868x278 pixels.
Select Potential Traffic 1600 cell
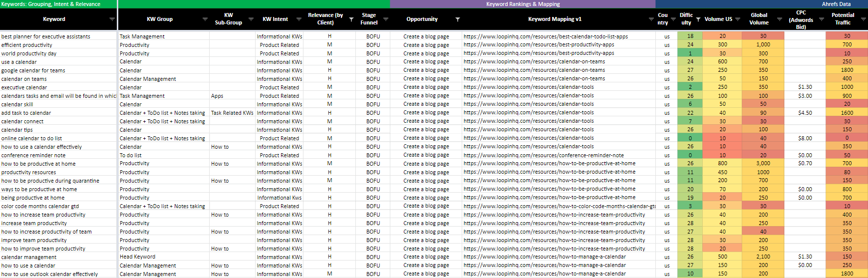click(x=847, y=113)
